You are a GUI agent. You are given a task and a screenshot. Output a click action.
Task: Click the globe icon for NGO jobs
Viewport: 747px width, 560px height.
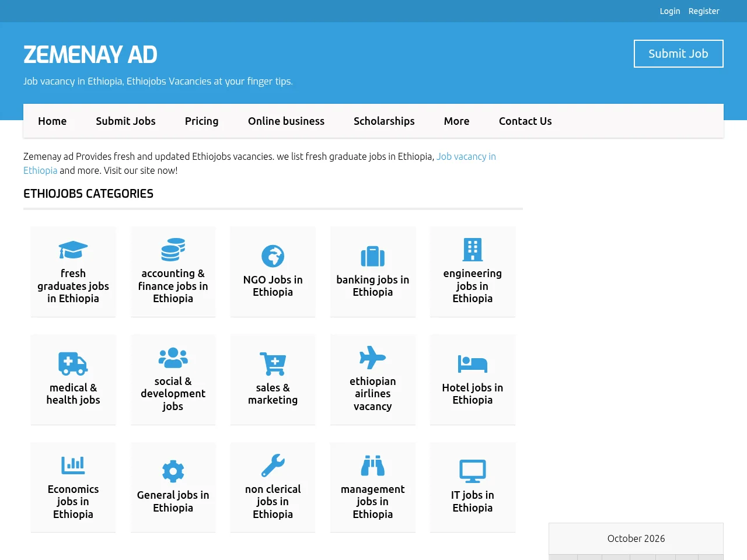273,256
